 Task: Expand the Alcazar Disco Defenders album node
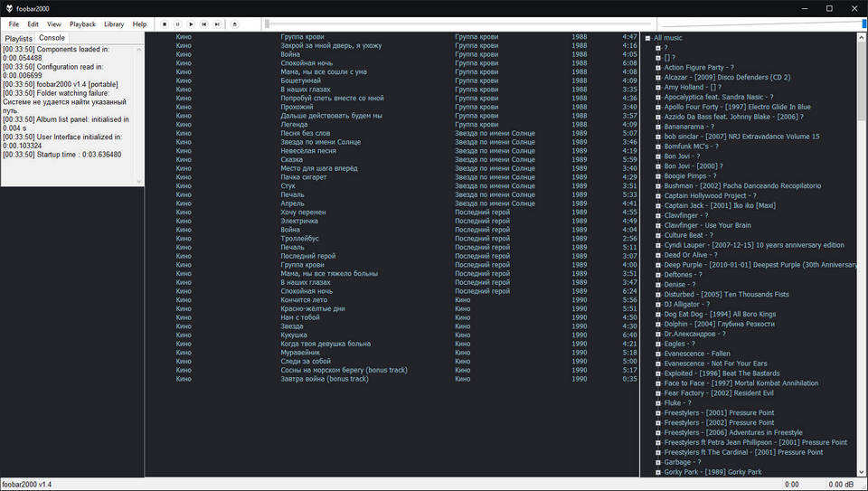(x=658, y=78)
